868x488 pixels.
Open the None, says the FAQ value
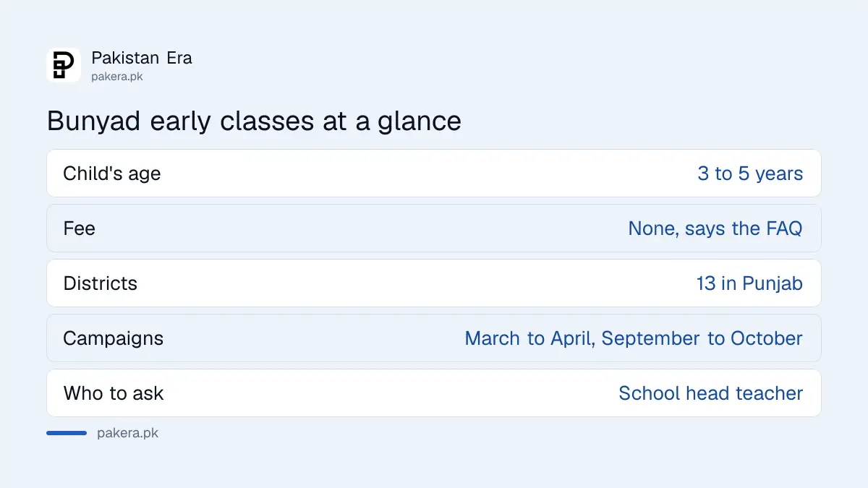tap(715, 229)
